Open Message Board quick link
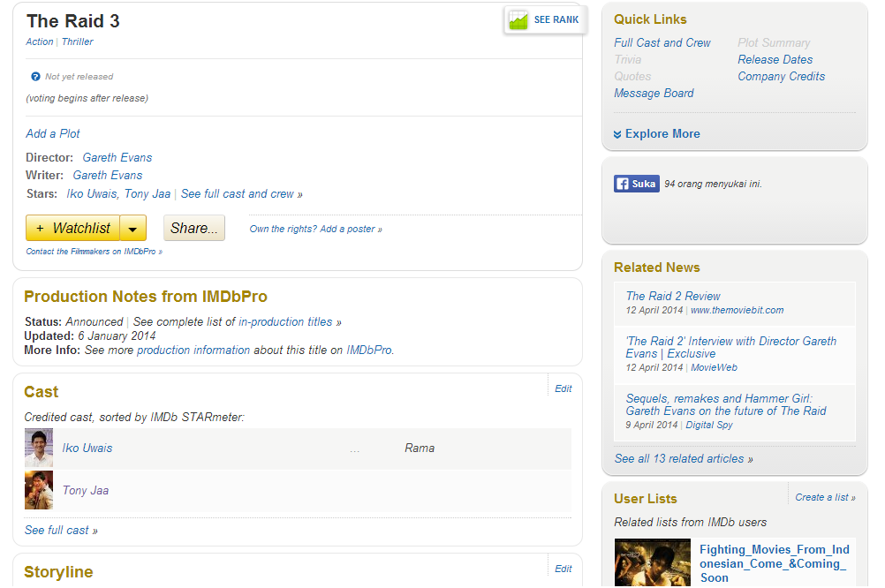This screenshot has height=588, width=885. click(x=654, y=93)
